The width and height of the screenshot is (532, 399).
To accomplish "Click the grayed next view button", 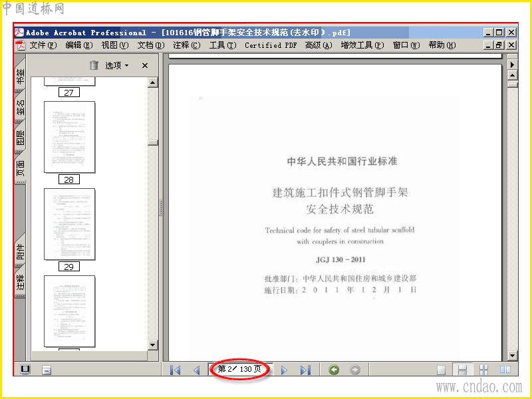I will [x=355, y=370].
